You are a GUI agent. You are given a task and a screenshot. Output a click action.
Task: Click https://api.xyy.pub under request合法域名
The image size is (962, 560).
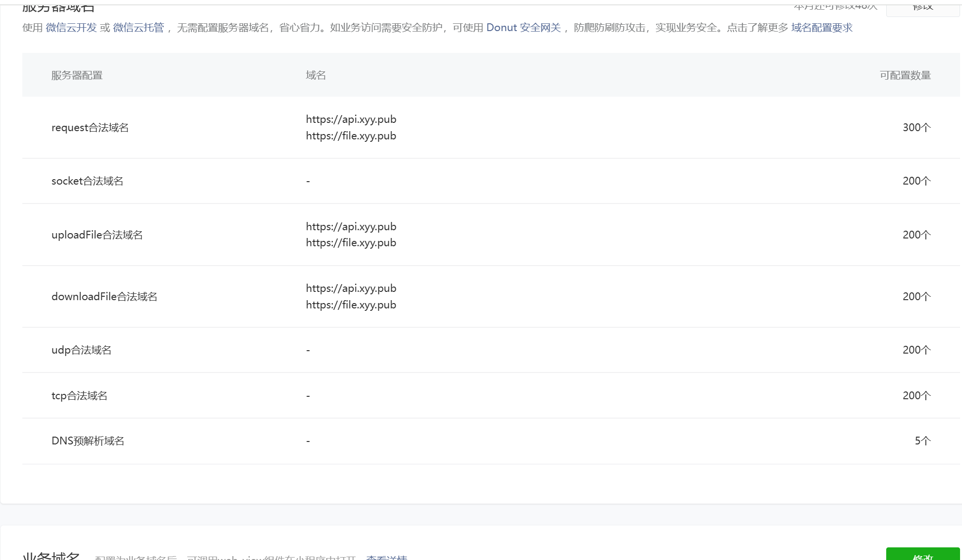point(351,119)
